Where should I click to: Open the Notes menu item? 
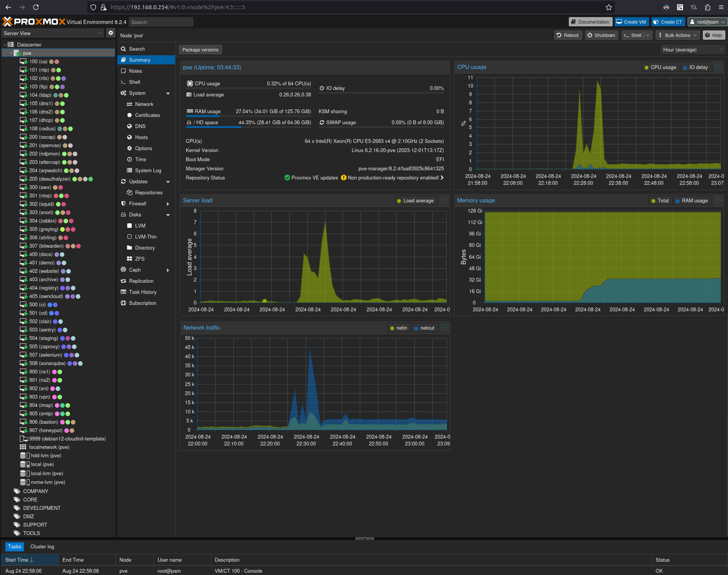pyautogui.click(x=146, y=71)
